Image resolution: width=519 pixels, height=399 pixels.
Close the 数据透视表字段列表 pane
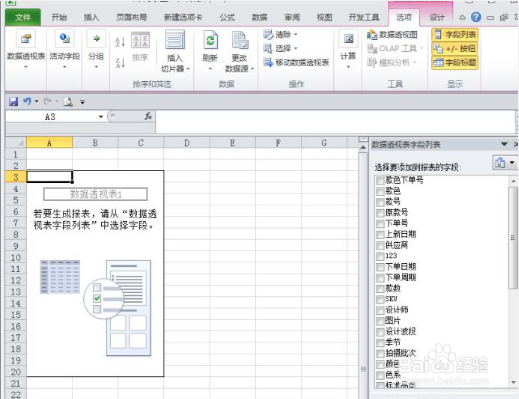coord(516,144)
